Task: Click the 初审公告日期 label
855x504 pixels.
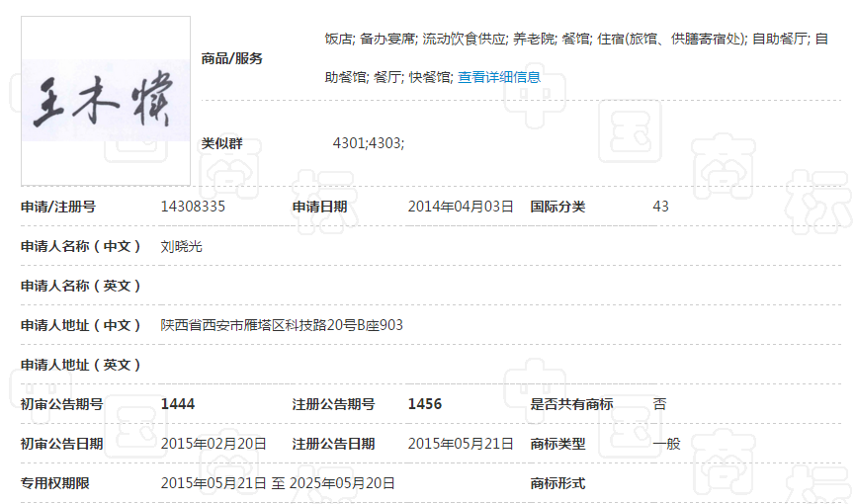Action: (61, 444)
